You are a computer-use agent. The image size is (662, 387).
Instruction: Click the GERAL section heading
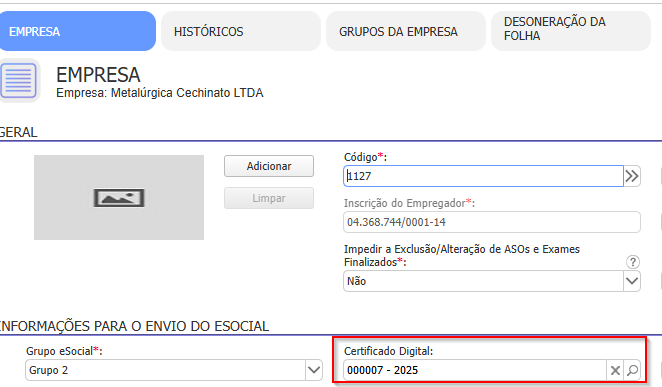click(x=18, y=132)
